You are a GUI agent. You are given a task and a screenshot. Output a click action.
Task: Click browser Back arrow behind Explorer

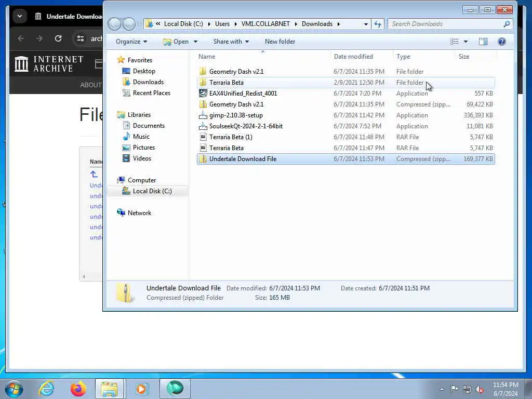click(21, 38)
